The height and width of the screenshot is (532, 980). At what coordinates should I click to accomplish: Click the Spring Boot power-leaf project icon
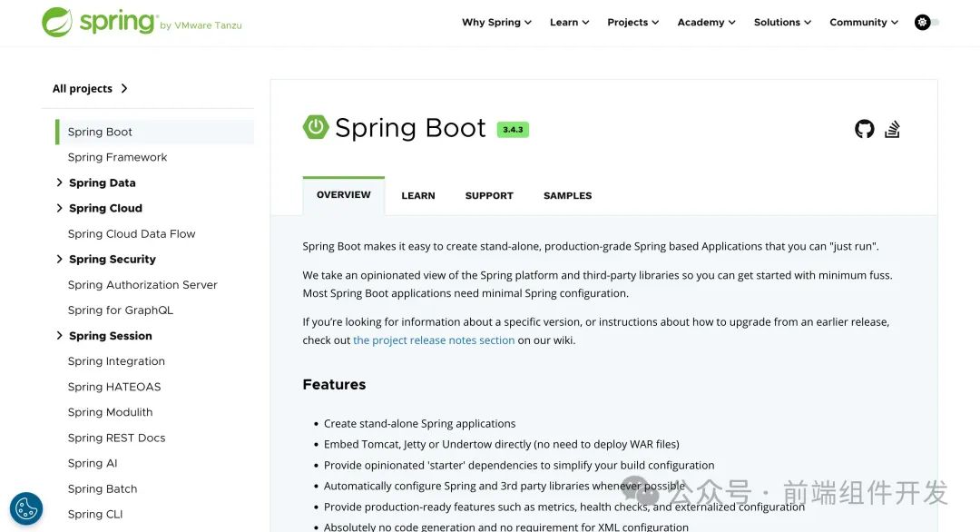(x=315, y=127)
